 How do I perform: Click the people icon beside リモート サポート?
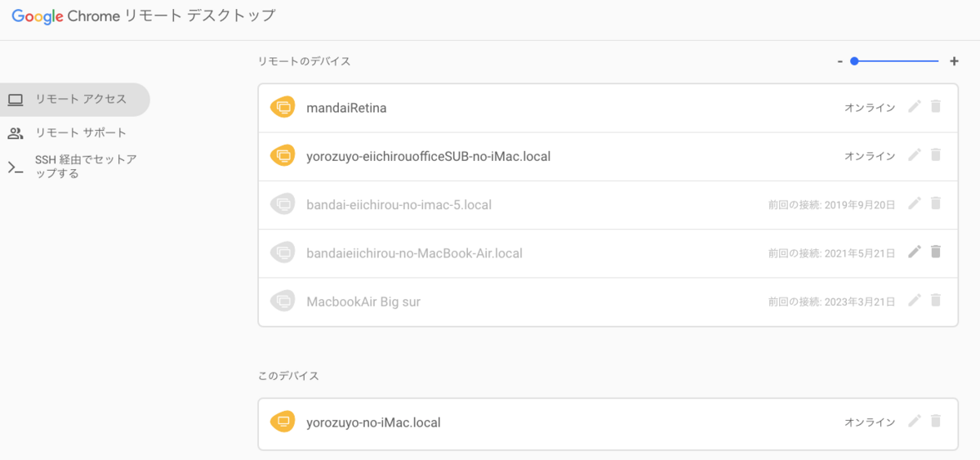pyautogui.click(x=15, y=132)
